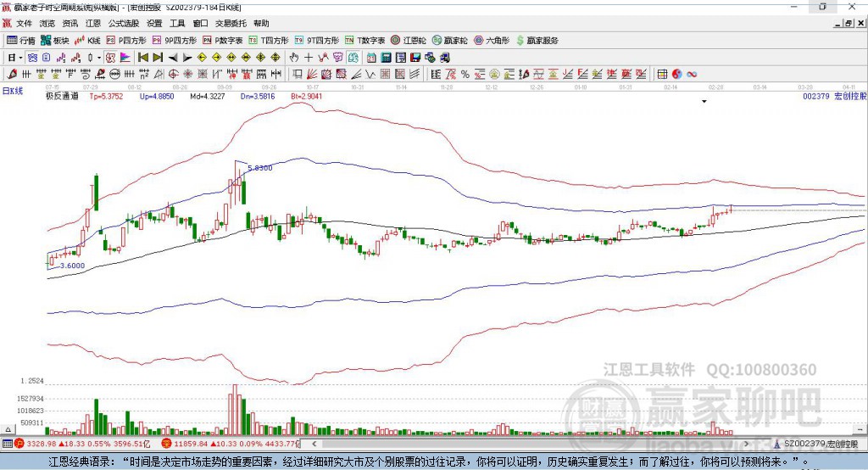Open the 江恩 menu

pos(93,23)
